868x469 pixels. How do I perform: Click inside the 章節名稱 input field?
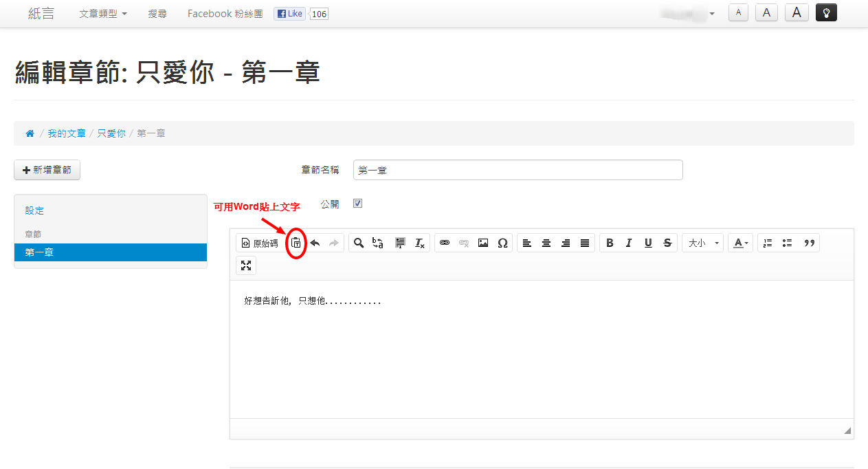tap(518, 170)
